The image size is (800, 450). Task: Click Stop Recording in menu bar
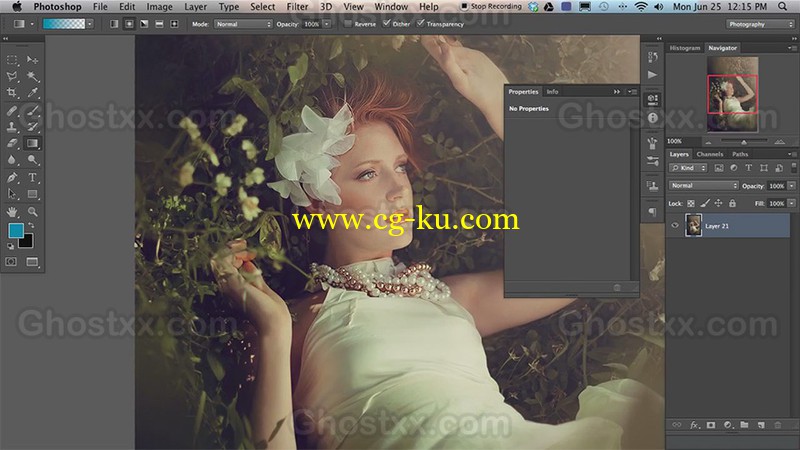click(x=491, y=7)
